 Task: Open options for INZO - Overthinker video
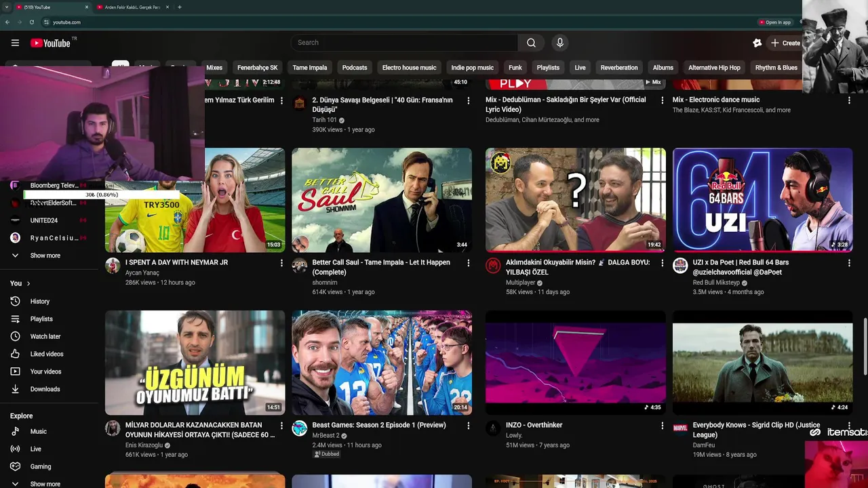[663, 426]
